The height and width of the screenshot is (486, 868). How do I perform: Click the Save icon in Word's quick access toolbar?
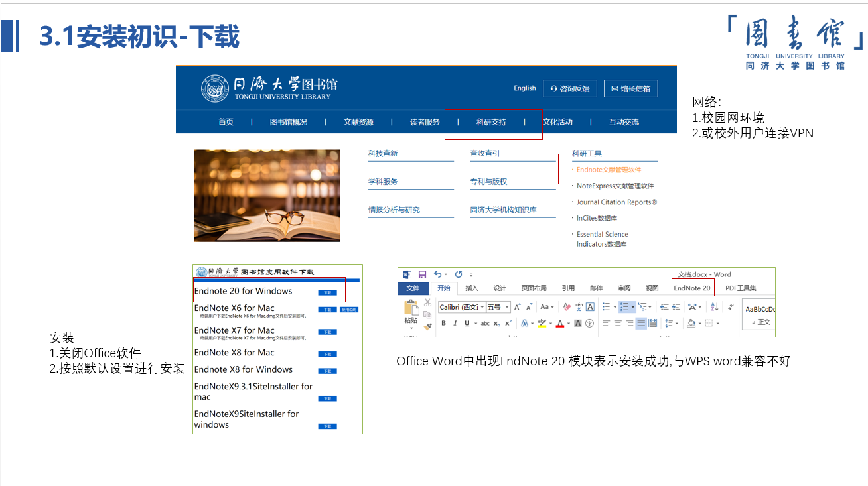pos(422,274)
